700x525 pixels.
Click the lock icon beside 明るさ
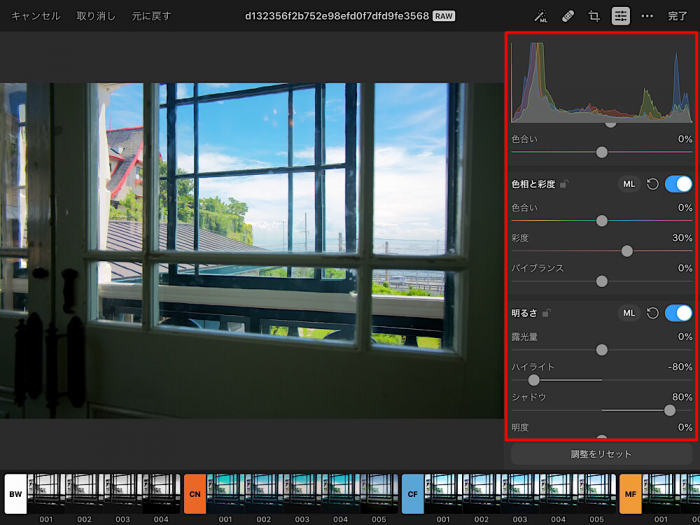546,313
